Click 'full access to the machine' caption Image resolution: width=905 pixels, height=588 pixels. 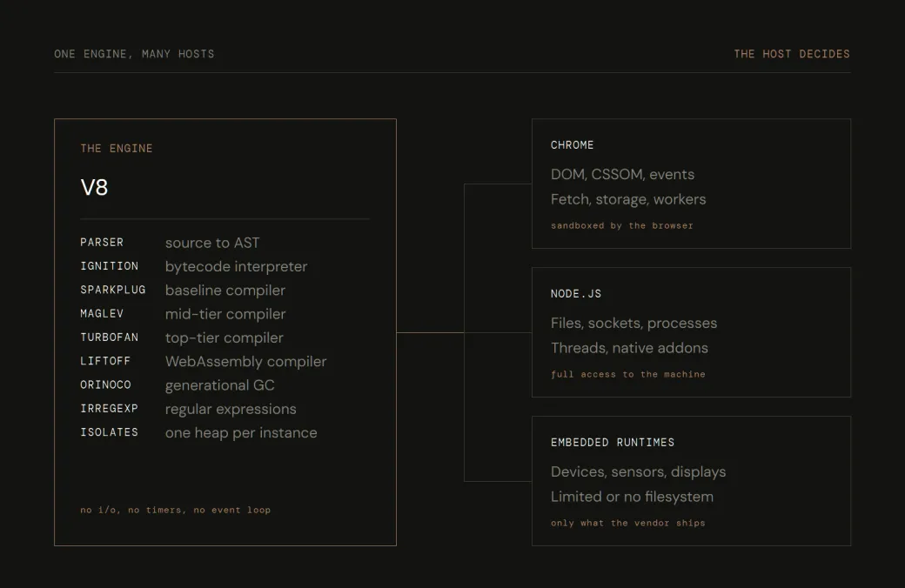tap(628, 374)
